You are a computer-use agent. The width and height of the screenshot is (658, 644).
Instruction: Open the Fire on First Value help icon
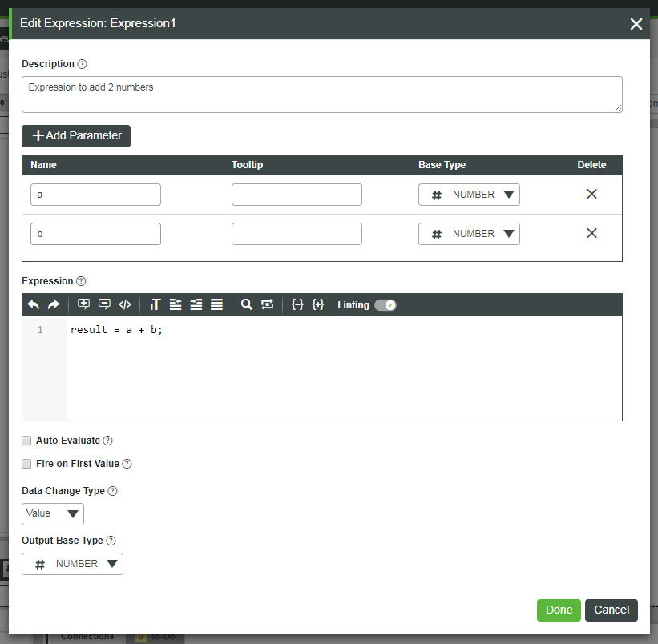click(127, 464)
